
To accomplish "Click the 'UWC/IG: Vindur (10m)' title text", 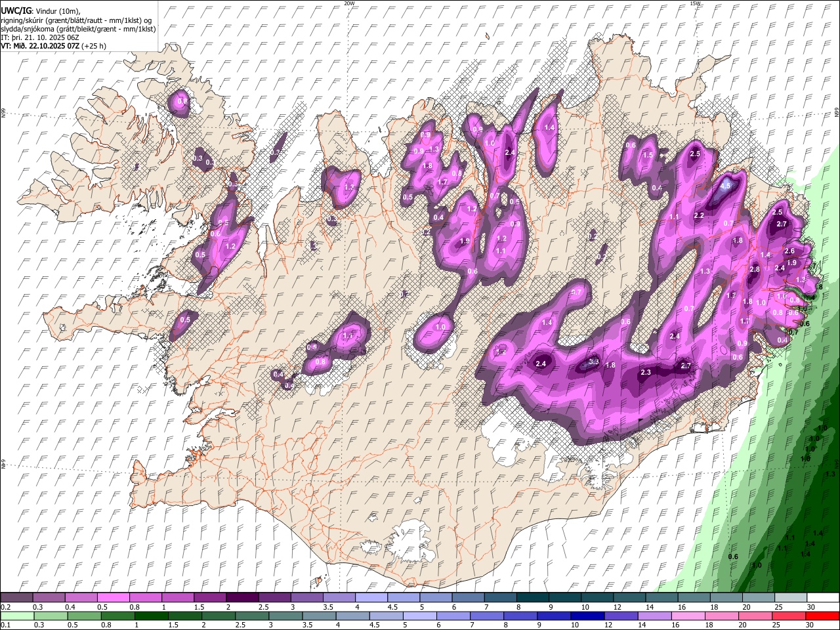I will 39,11.
